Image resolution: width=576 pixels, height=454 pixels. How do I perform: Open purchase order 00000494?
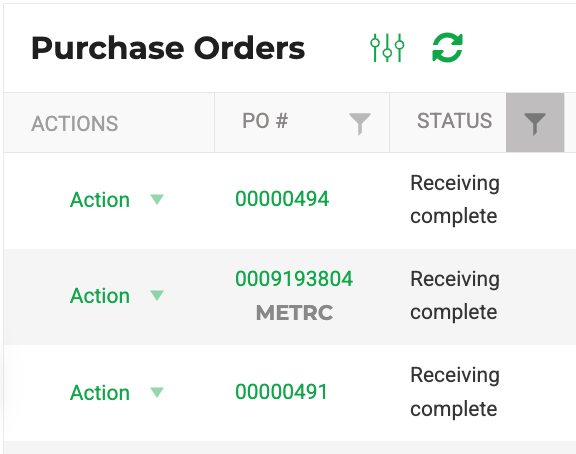282,199
